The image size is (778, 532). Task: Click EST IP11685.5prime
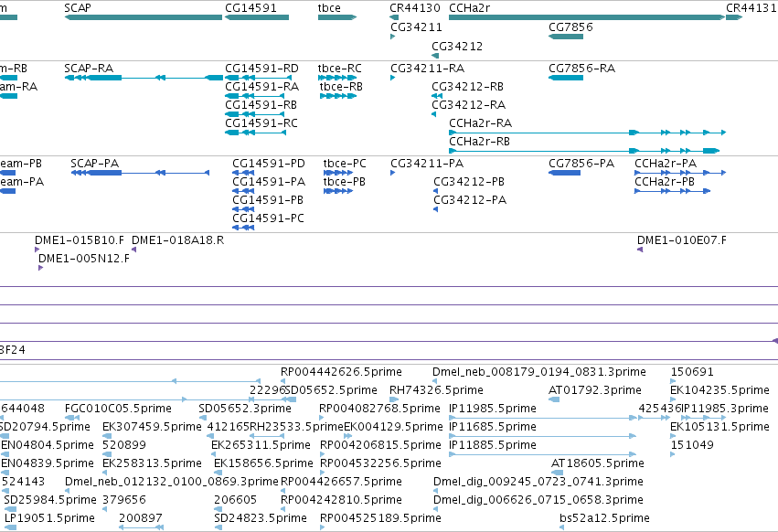click(x=492, y=427)
